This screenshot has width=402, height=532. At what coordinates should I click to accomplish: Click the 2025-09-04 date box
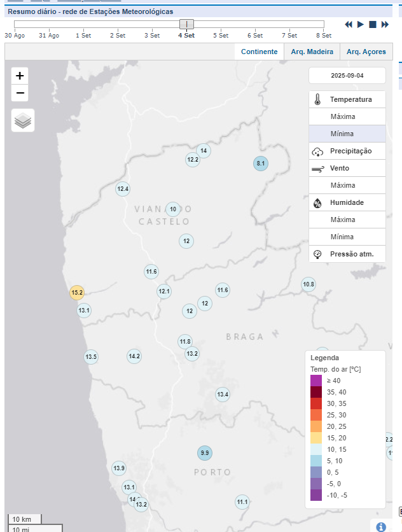pyautogui.click(x=347, y=75)
